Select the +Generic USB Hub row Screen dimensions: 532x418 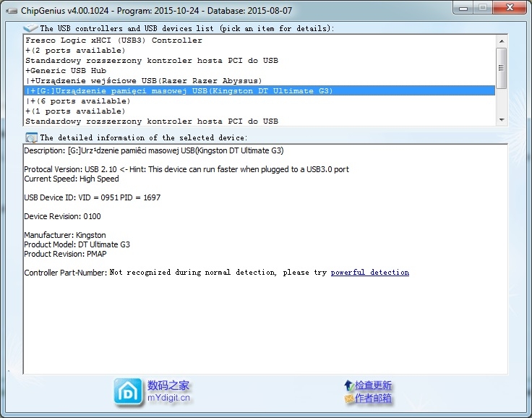259,71
